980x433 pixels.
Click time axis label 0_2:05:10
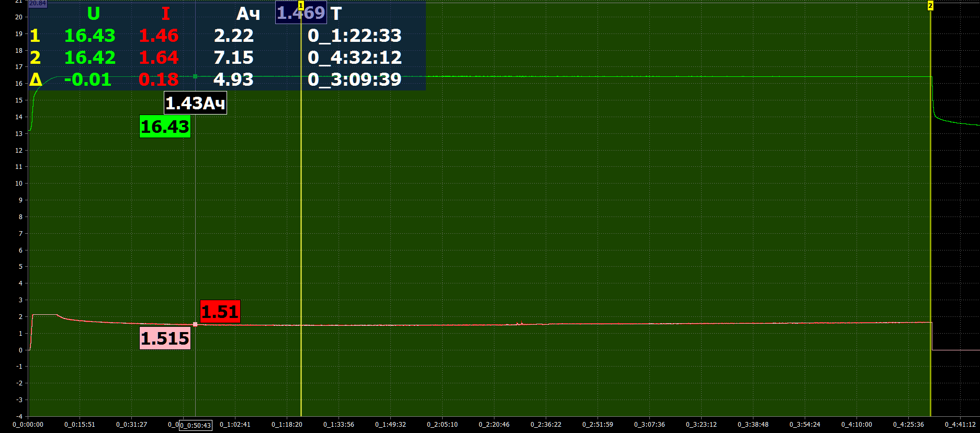pyautogui.click(x=442, y=425)
